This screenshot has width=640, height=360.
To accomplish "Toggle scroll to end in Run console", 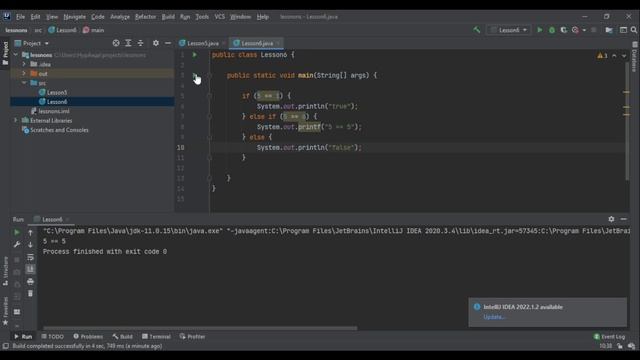I will point(30,269).
